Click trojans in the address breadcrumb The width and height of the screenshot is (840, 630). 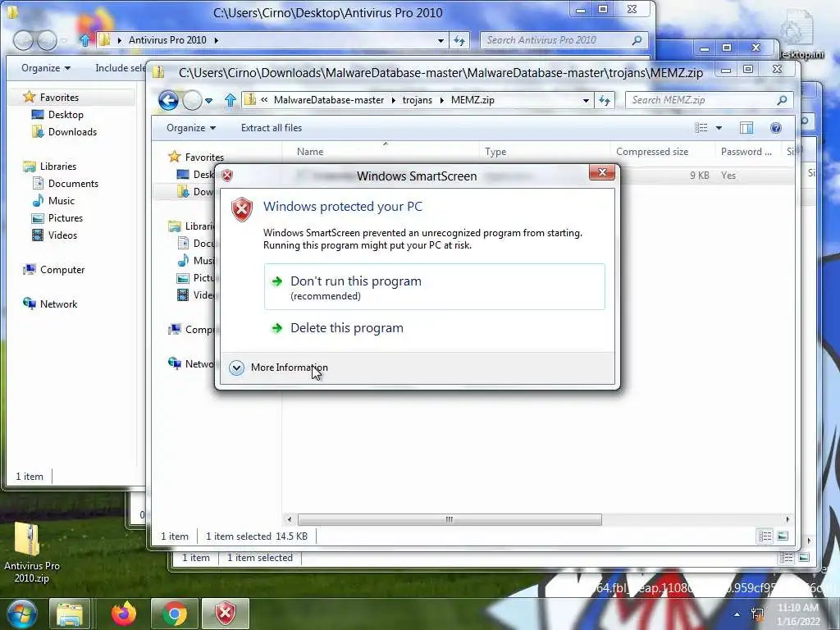click(x=417, y=100)
